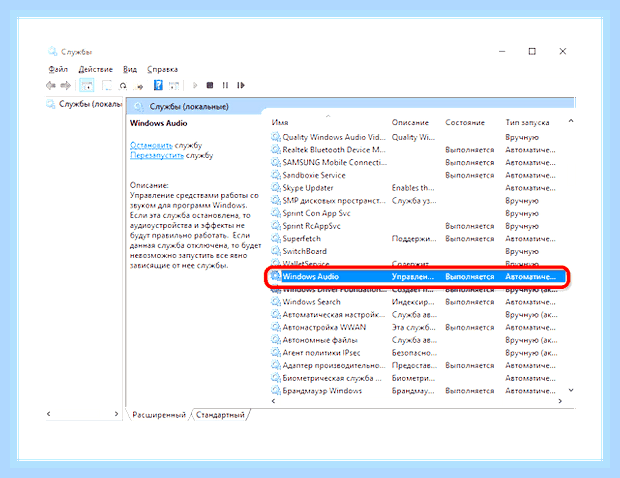Click the tree pane right scroll arrow

[x=116, y=414]
